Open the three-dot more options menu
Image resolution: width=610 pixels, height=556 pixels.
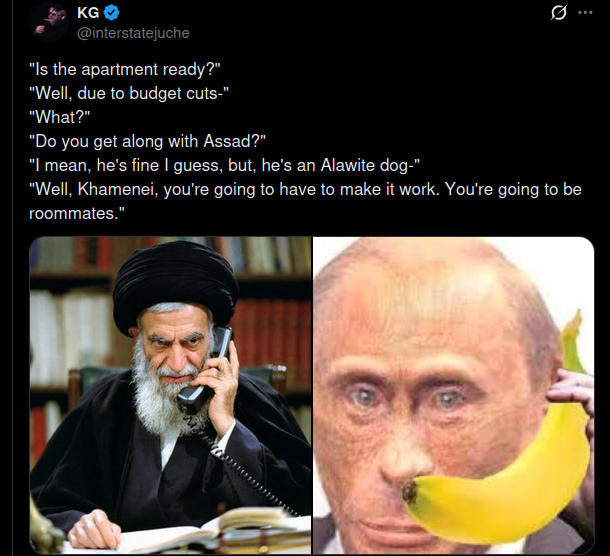(585, 12)
